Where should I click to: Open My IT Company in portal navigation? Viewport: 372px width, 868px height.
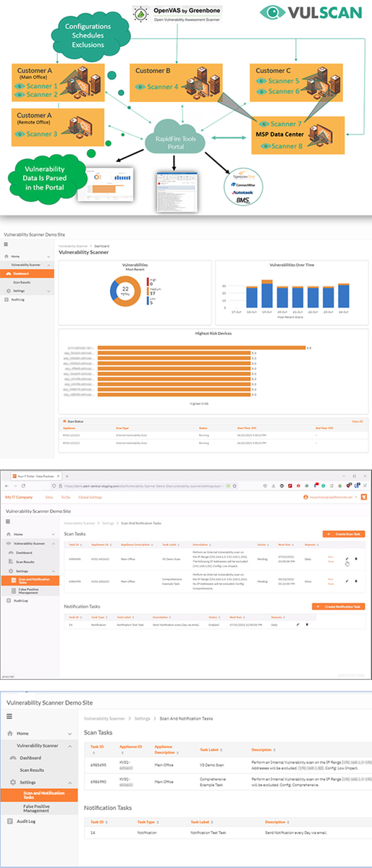[x=19, y=498]
